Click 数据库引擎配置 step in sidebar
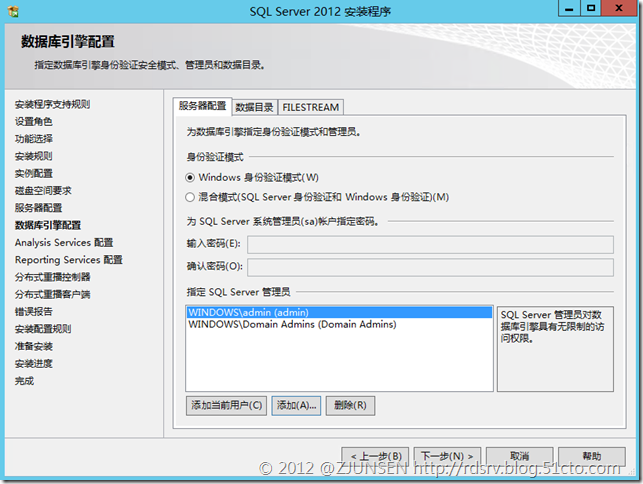The image size is (643, 484). 48,225
